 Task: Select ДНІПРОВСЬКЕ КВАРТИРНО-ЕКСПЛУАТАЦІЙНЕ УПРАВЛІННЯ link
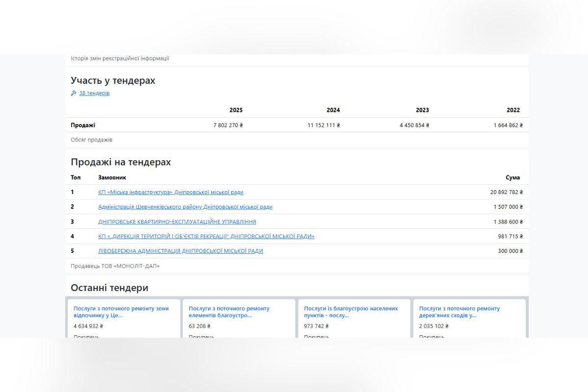coord(177,221)
